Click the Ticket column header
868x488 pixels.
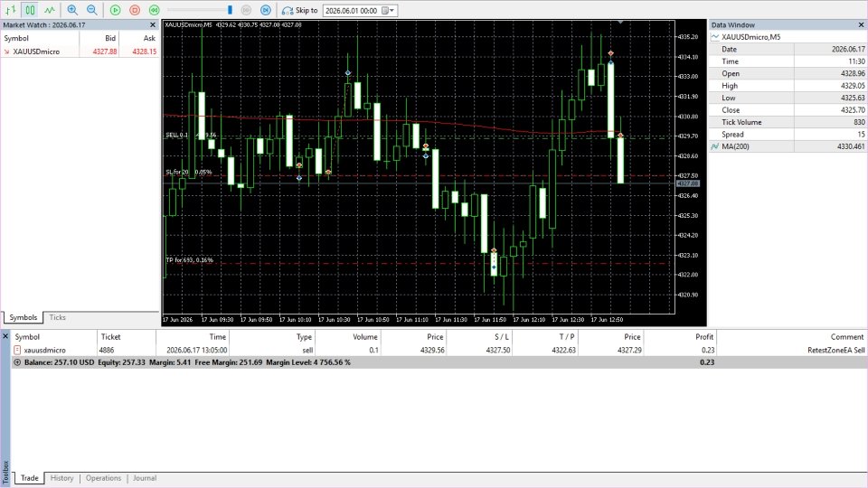[127, 336]
